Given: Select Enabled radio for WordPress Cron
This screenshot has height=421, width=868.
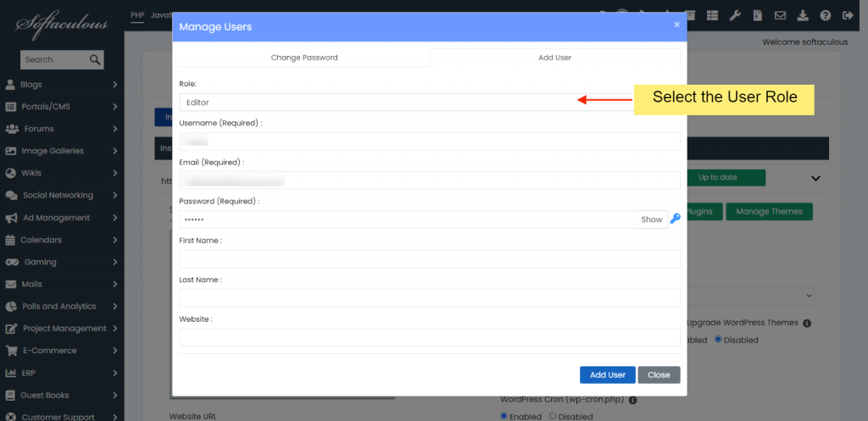Looking at the screenshot, I should pyautogui.click(x=504, y=416).
